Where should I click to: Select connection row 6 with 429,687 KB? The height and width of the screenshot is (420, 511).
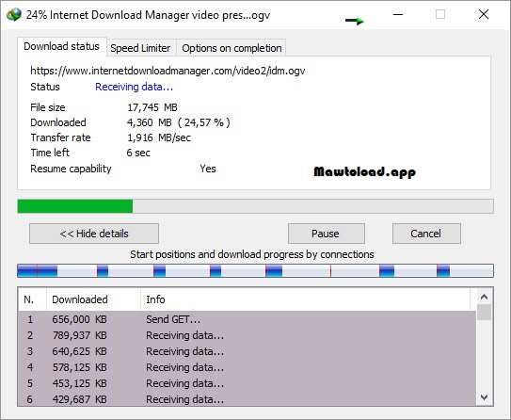coord(248,398)
